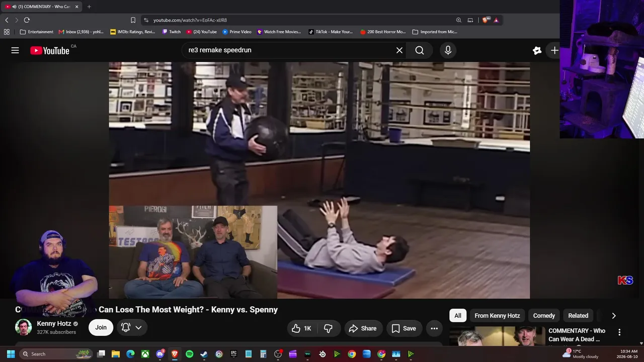Open the Entertainment bookmarks folder
The image size is (644, 362).
click(x=36, y=32)
